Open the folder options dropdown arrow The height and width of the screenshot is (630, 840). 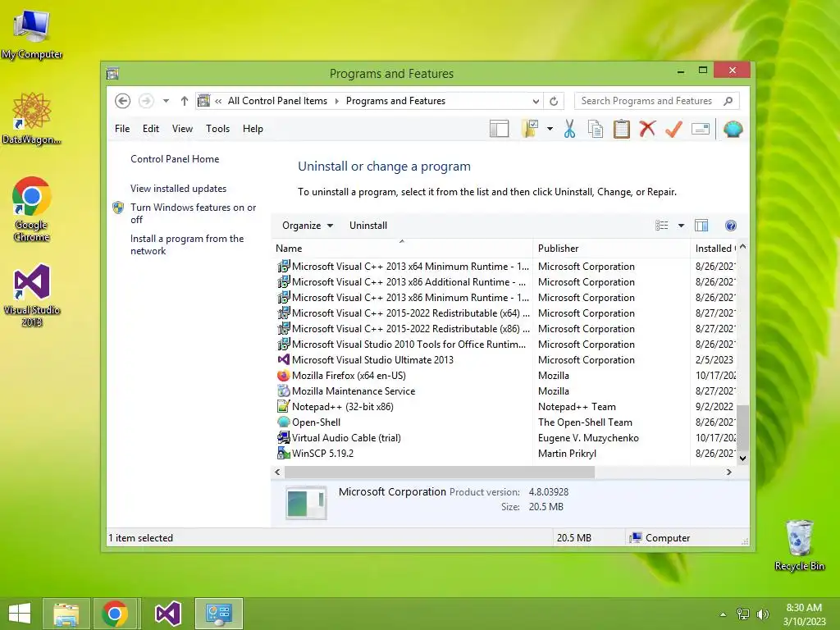pos(550,129)
